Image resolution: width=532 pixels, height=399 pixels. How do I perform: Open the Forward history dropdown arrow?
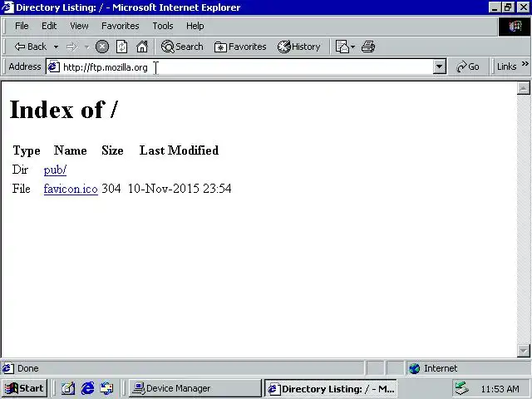pos(86,47)
